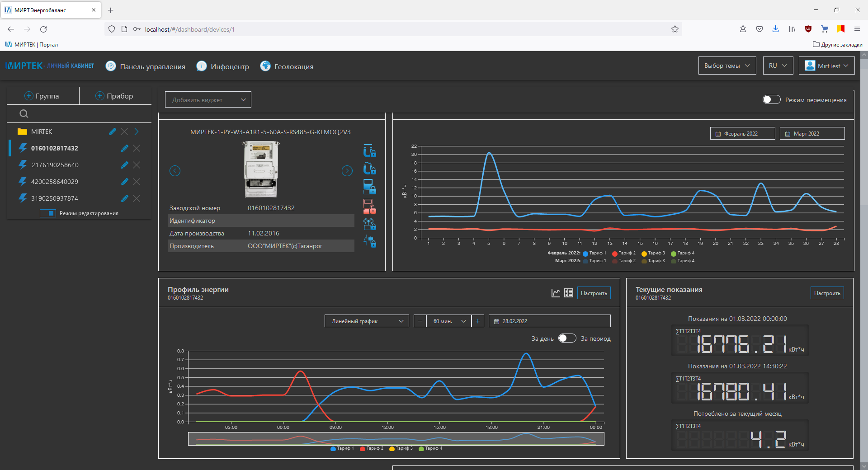Show previous meter image with left arrow
868x470 pixels.
click(x=175, y=171)
